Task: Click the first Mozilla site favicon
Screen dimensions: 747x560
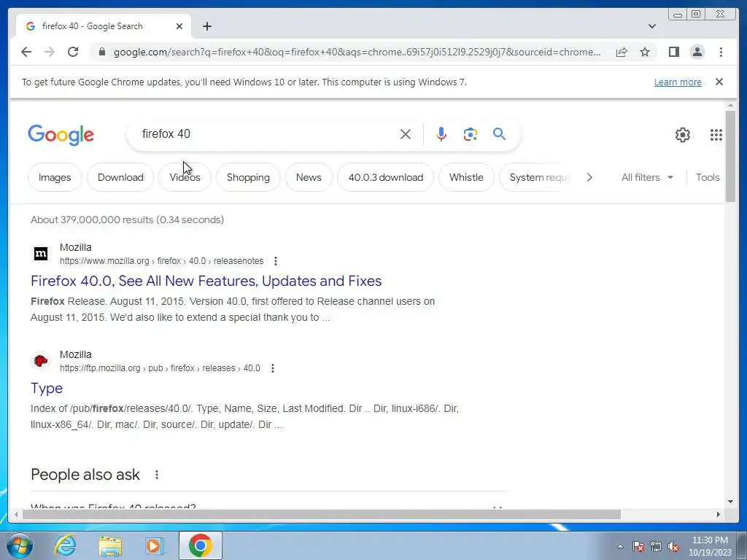Action: point(41,254)
